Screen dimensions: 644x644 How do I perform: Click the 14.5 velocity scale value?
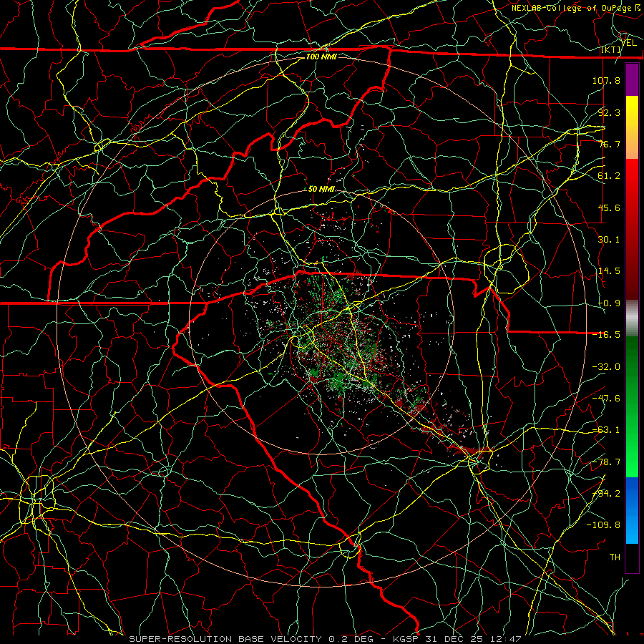click(609, 271)
